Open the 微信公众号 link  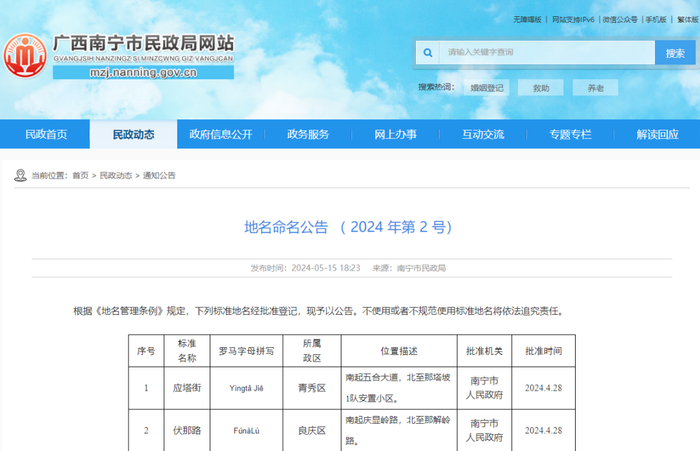click(620, 20)
